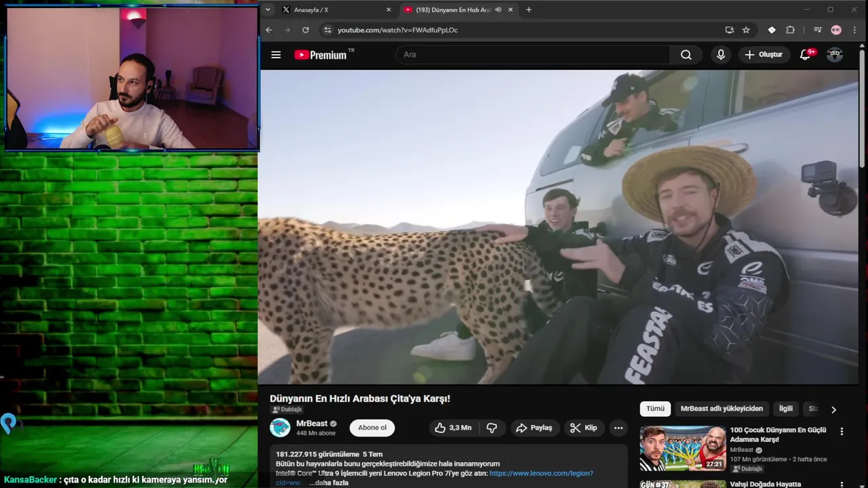Open the lenovo.com/legion link in description
Screen dimensions: 868x488
(541, 473)
